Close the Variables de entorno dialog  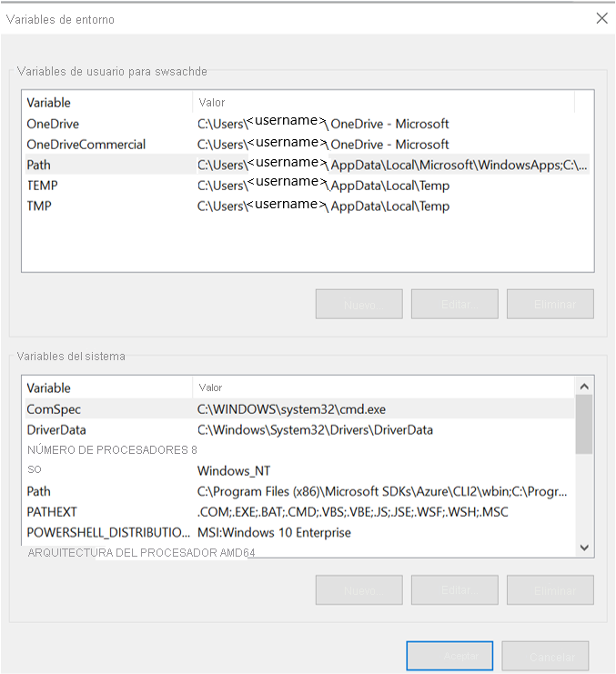(601, 18)
